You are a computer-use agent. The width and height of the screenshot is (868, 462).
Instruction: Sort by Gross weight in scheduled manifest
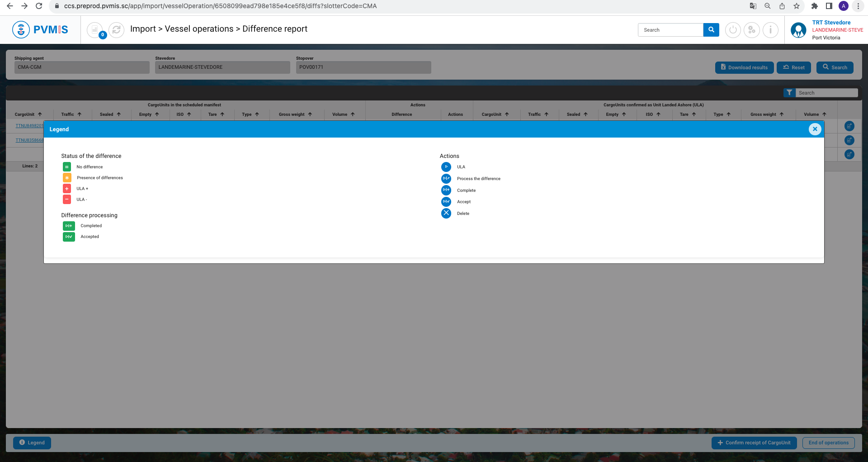(x=295, y=114)
